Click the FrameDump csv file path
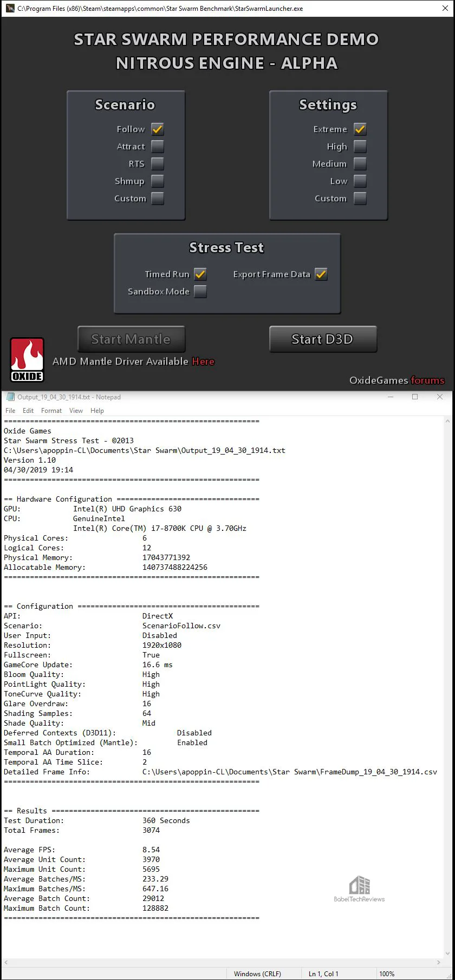The height and width of the screenshot is (980, 455). click(290, 772)
